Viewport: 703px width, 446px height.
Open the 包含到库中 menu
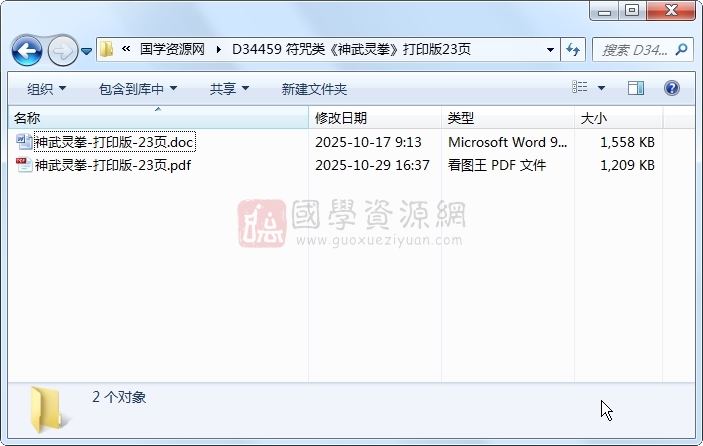tap(137, 89)
